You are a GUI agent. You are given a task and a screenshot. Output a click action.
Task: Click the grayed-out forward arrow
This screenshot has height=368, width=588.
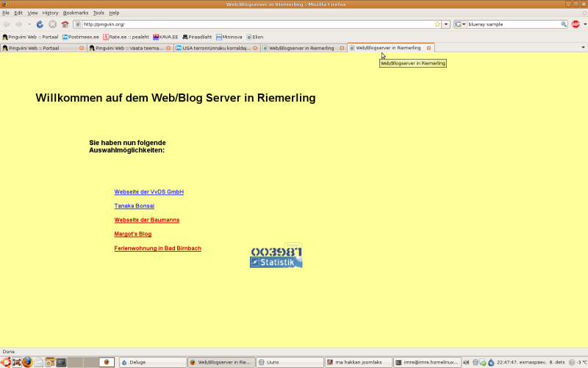tap(19, 24)
